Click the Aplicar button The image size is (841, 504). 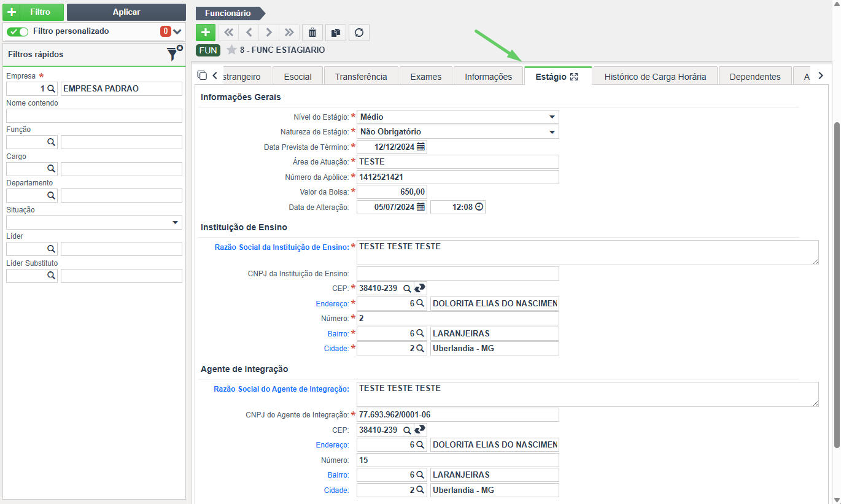pyautogui.click(x=126, y=12)
